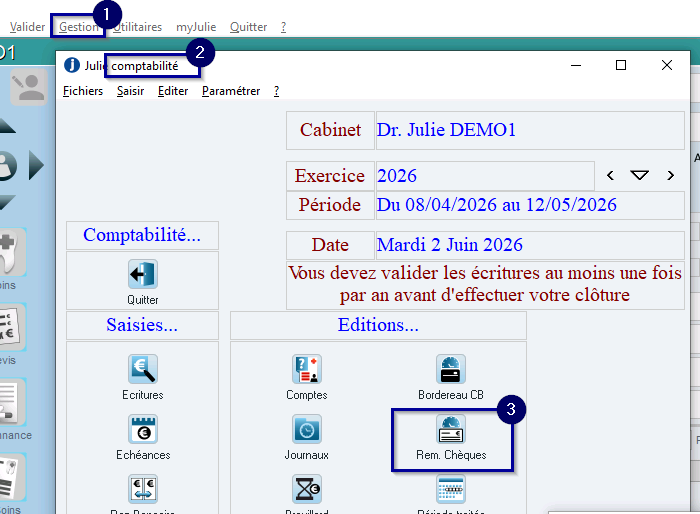Image resolution: width=700 pixels, height=514 pixels.
Task: Open Ecritures entry icon
Action: (143, 369)
